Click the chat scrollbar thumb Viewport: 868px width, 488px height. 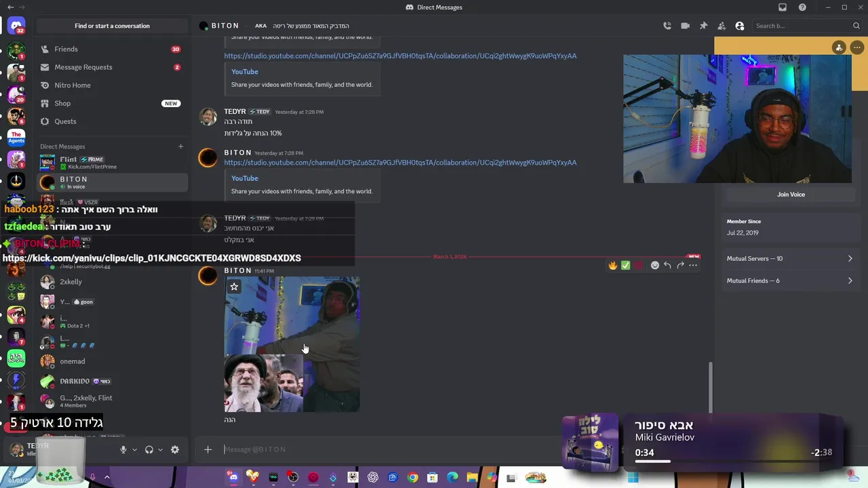point(711,387)
